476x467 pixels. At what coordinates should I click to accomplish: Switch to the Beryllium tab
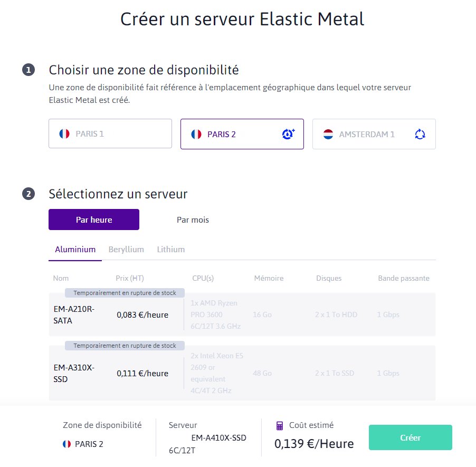click(x=126, y=249)
